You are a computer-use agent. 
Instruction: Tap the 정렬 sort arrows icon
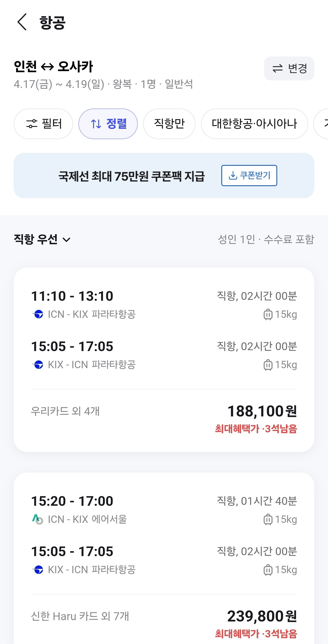pyautogui.click(x=96, y=124)
